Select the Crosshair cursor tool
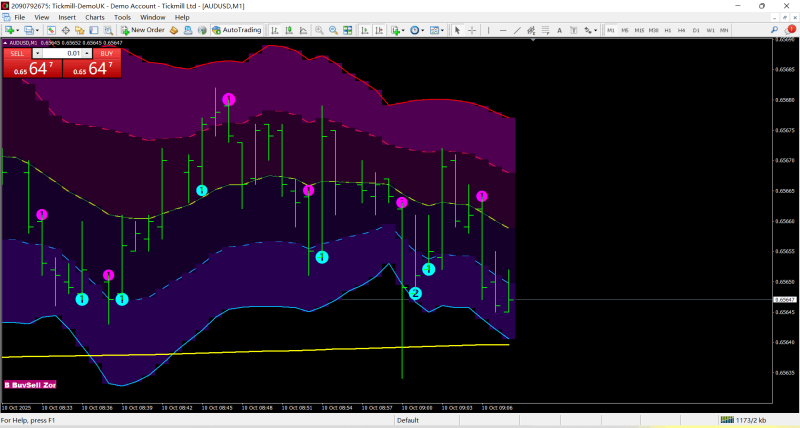The image size is (800, 428). pos(472,30)
